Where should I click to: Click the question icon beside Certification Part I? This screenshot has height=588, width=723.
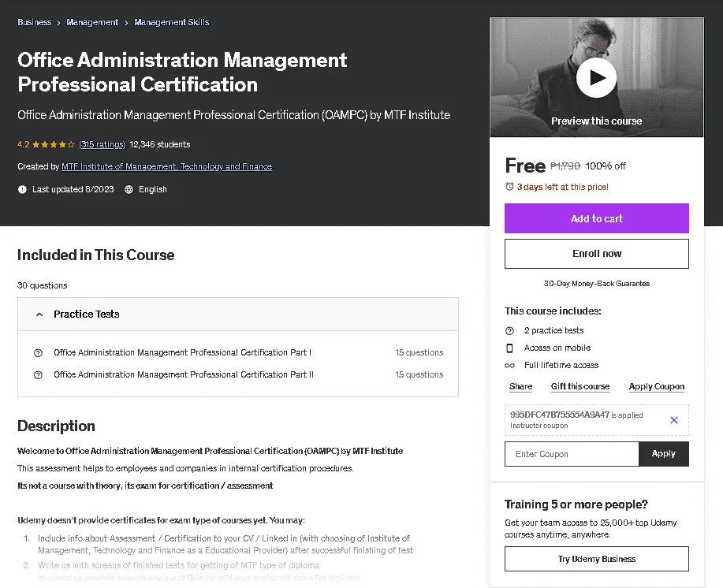pos(39,353)
